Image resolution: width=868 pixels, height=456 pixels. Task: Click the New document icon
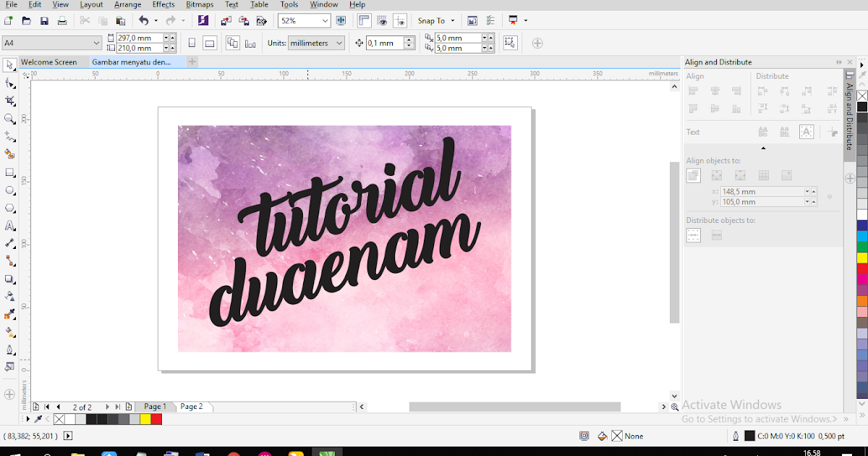(9, 21)
